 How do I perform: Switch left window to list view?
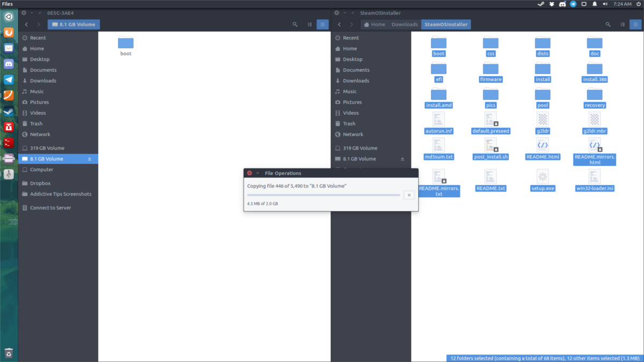coord(310,25)
